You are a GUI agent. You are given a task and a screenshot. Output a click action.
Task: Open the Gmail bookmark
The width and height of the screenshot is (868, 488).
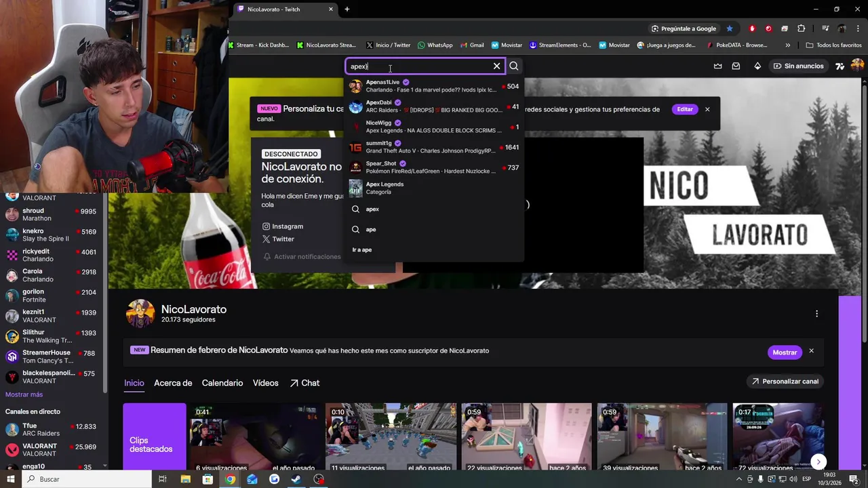472,45
